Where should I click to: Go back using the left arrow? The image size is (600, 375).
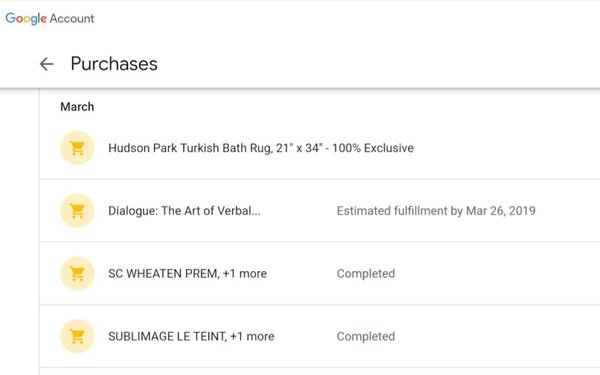point(46,64)
